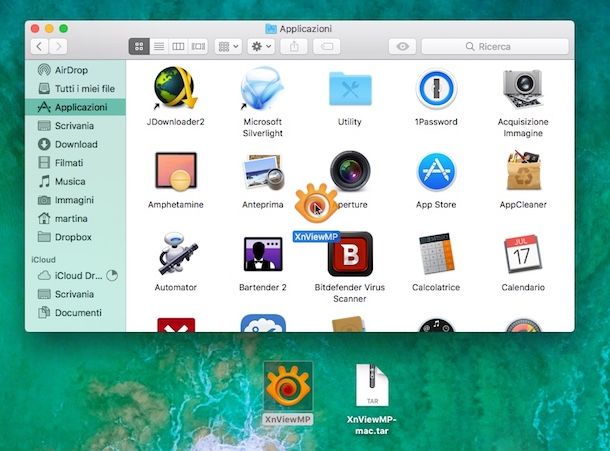The image size is (610, 451).
Task: Switch to Cover Flow view
Action: tap(198, 47)
